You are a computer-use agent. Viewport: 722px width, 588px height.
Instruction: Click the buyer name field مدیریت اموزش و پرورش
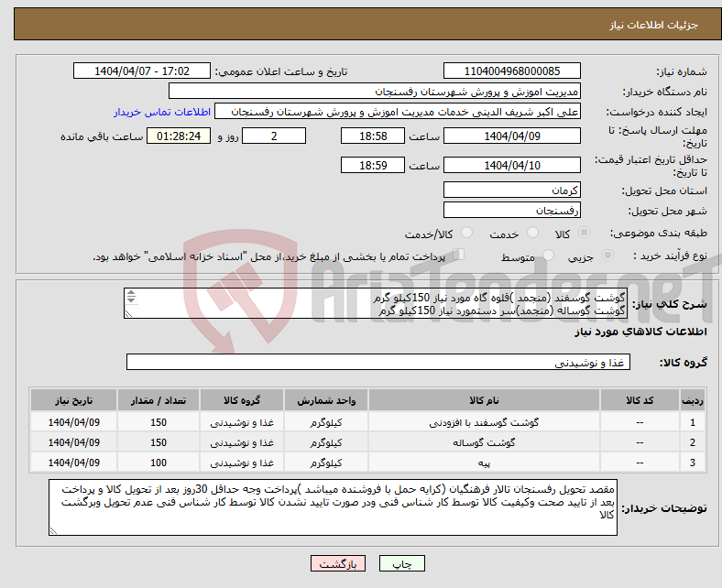point(375,92)
